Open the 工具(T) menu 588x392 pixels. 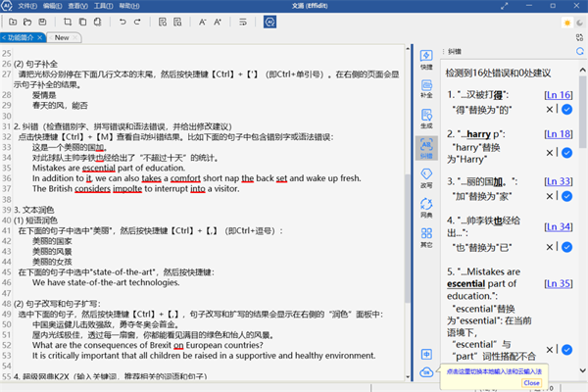[x=100, y=6]
